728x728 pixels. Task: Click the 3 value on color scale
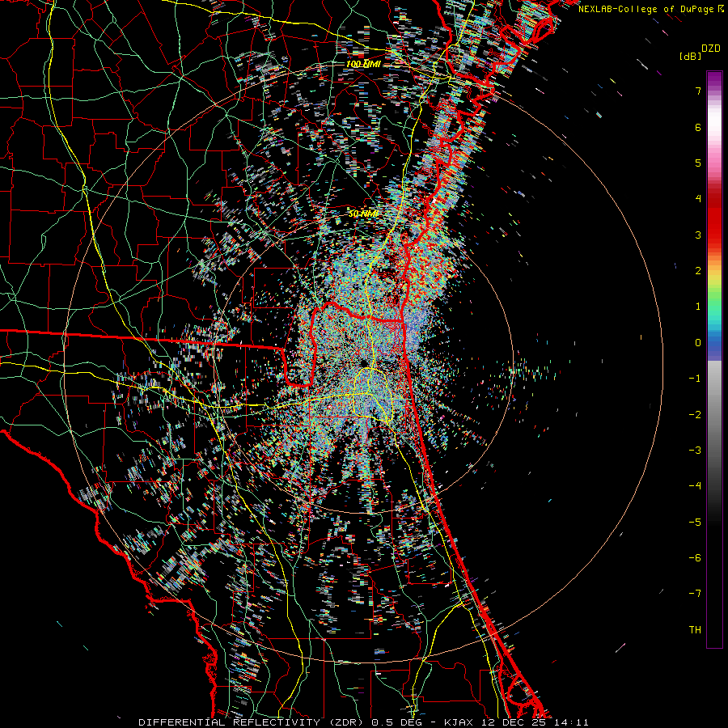coord(698,235)
